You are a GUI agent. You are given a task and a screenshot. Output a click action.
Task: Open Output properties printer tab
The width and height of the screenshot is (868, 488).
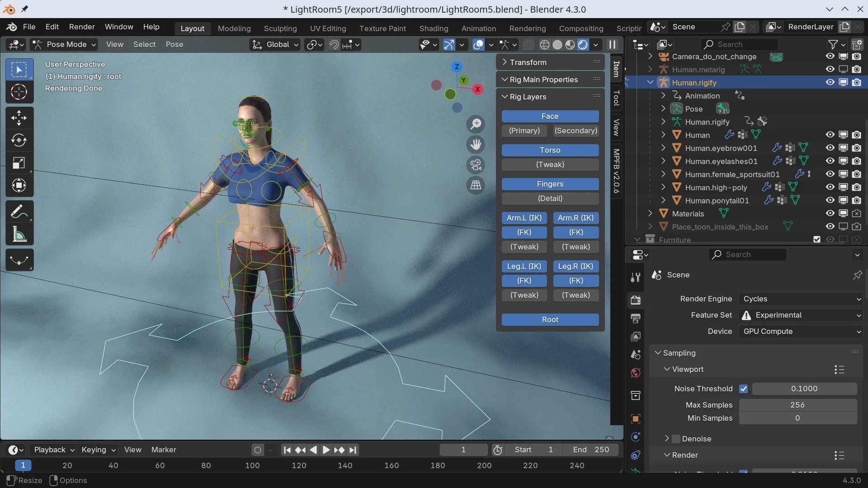tap(636, 318)
